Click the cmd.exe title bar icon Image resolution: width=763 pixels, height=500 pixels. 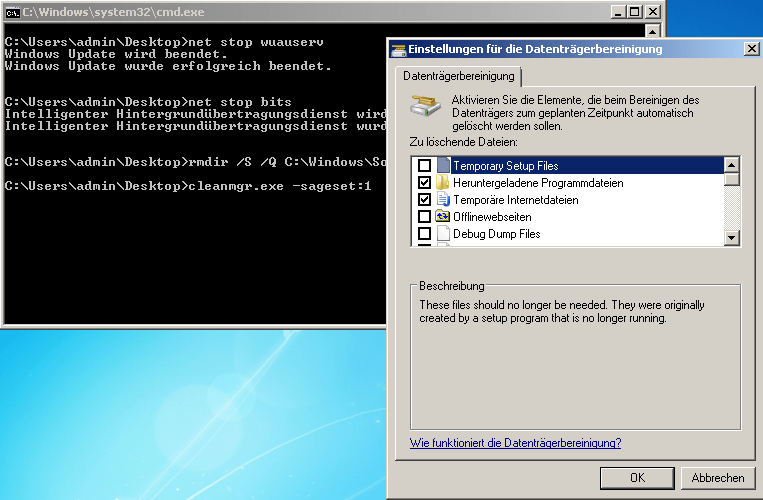[x=12, y=13]
